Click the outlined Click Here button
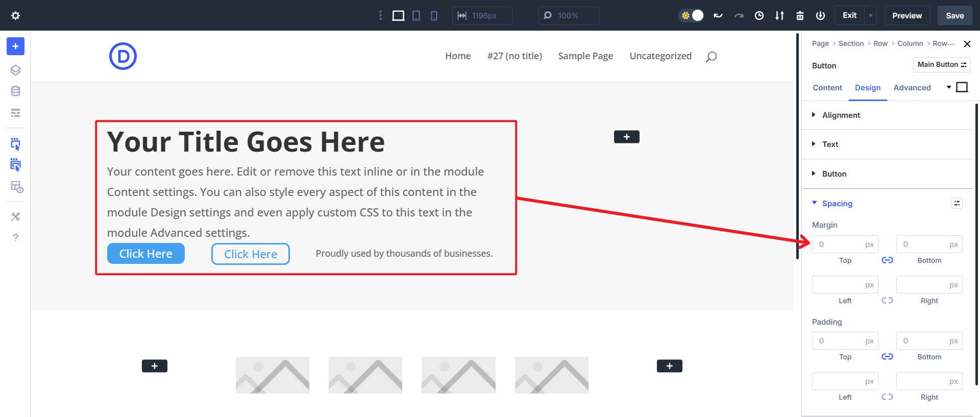Viewport: 980px width, 417px height. tap(251, 254)
